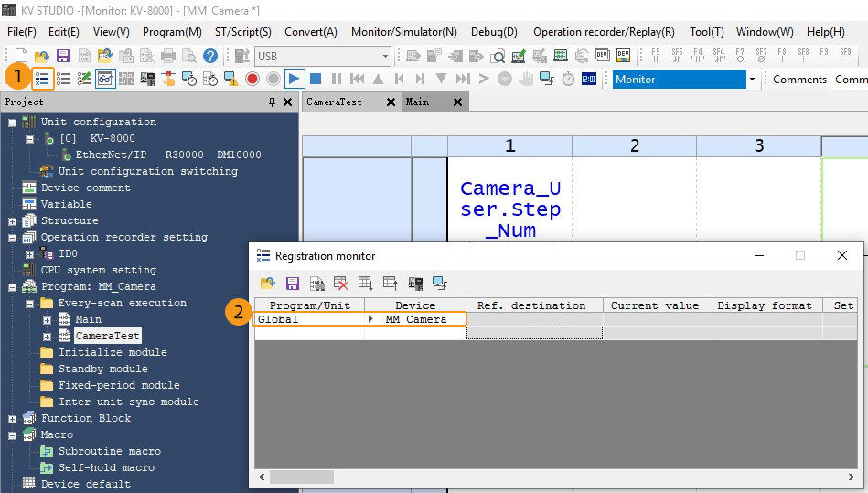Open the Monitor/Simulator menu
The width and height of the screenshot is (868, 493).
[403, 31]
